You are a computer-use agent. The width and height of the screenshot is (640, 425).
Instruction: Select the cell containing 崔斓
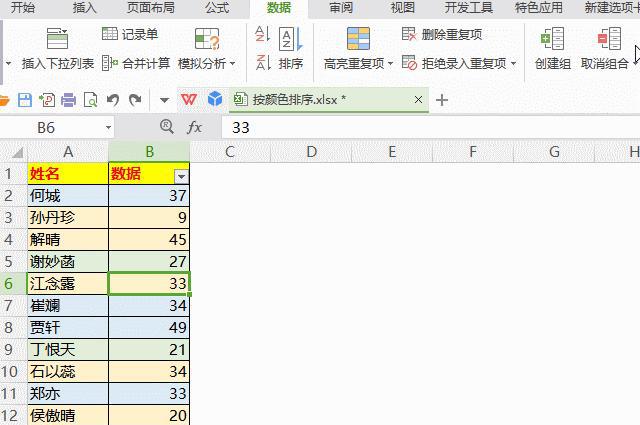coord(68,305)
